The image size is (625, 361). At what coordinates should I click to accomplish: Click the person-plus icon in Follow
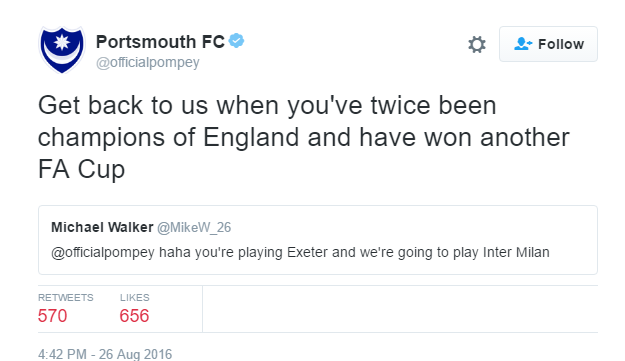523,43
